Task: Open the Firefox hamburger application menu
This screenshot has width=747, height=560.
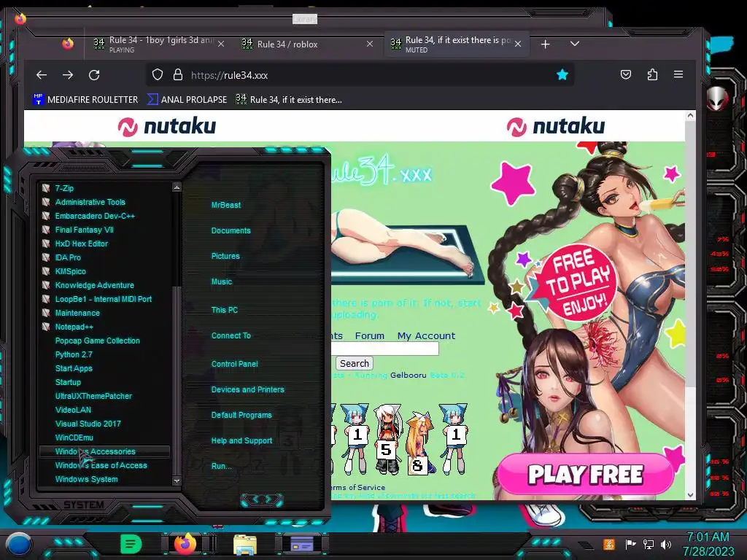Action: tap(678, 75)
